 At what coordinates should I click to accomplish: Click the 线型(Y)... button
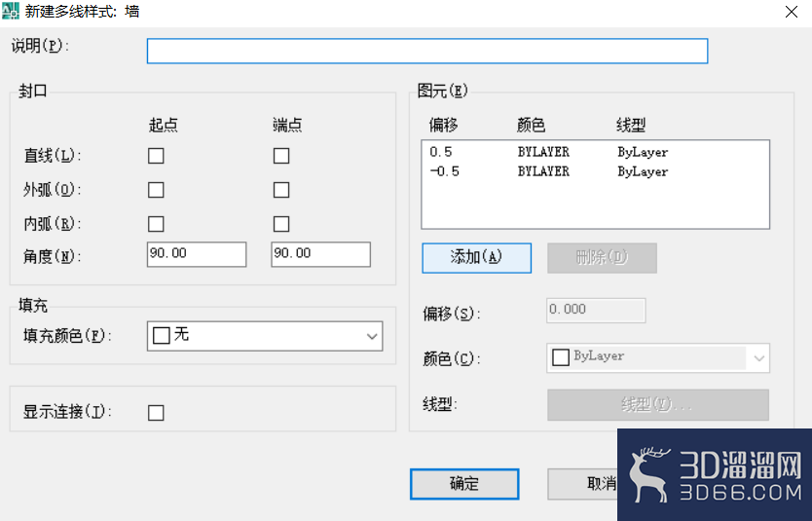pos(657,405)
